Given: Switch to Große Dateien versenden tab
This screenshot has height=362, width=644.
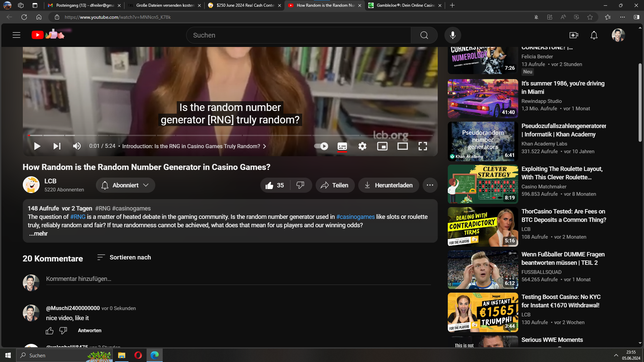Looking at the screenshot, I should pos(164,5).
